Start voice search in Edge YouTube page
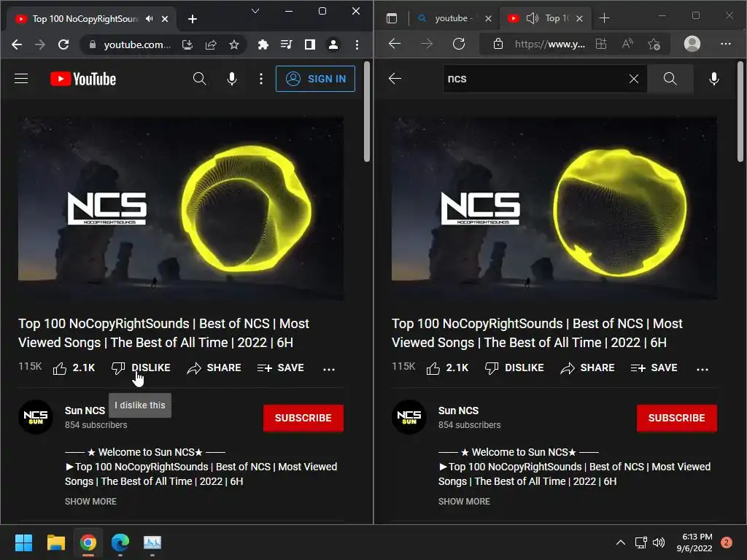The width and height of the screenshot is (747, 560). coord(714,79)
